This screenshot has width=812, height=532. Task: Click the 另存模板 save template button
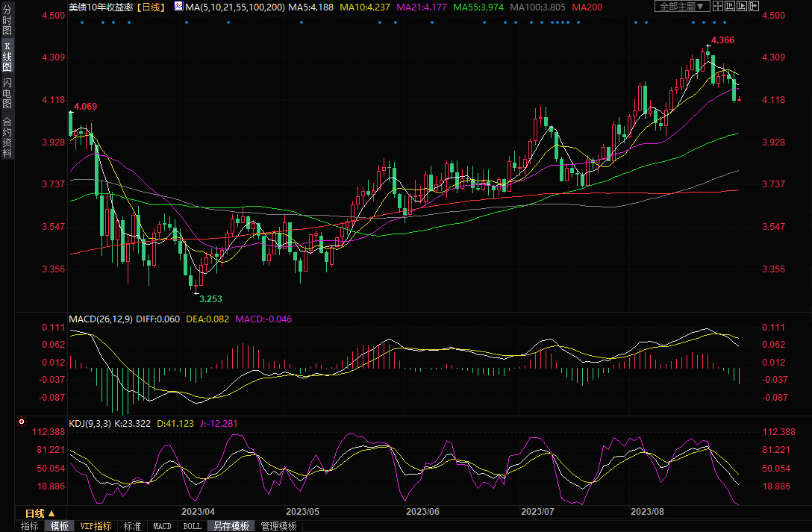click(x=231, y=526)
